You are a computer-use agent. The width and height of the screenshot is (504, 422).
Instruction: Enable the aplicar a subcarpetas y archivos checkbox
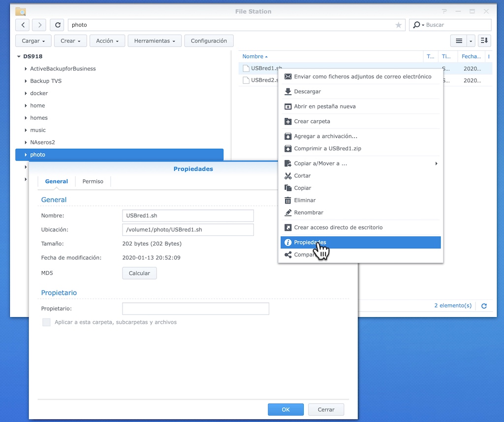[46, 322]
